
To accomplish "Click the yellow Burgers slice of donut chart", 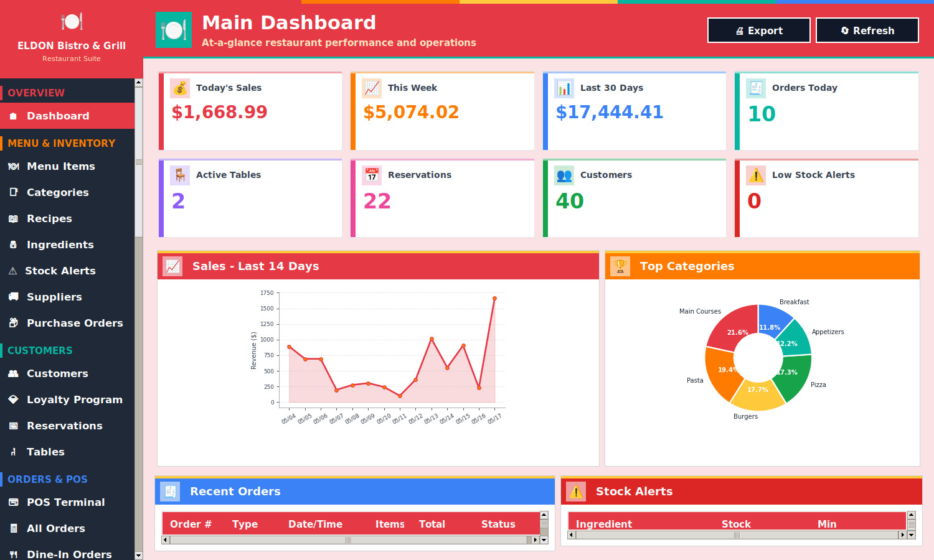I will (758, 396).
